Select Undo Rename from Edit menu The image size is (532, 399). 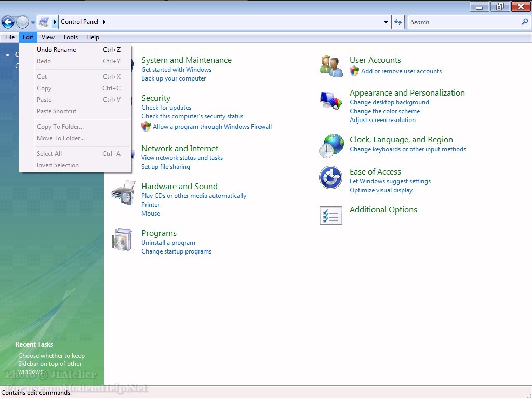[56, 50]
